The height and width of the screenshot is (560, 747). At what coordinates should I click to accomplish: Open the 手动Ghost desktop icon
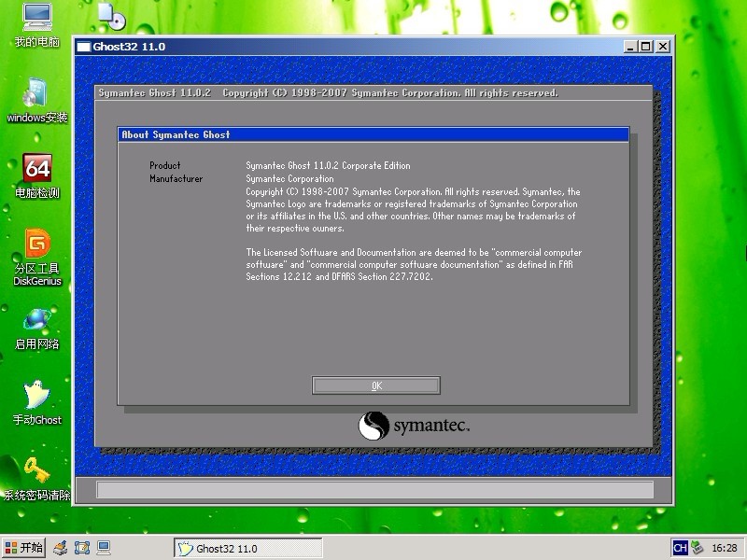pos(36,402)
